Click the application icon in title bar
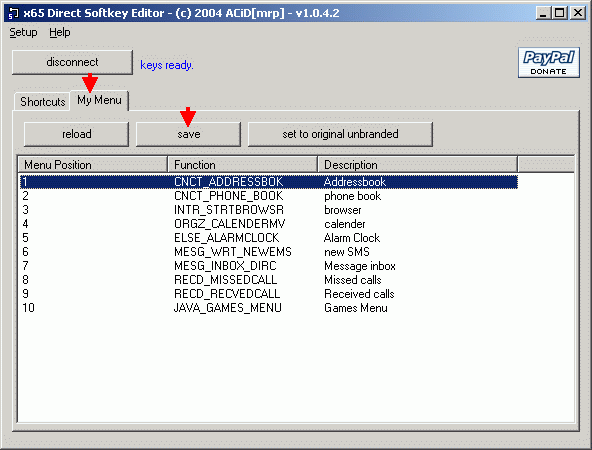The height and width of the screenshot is (450, 592). (x=13, y=14)
